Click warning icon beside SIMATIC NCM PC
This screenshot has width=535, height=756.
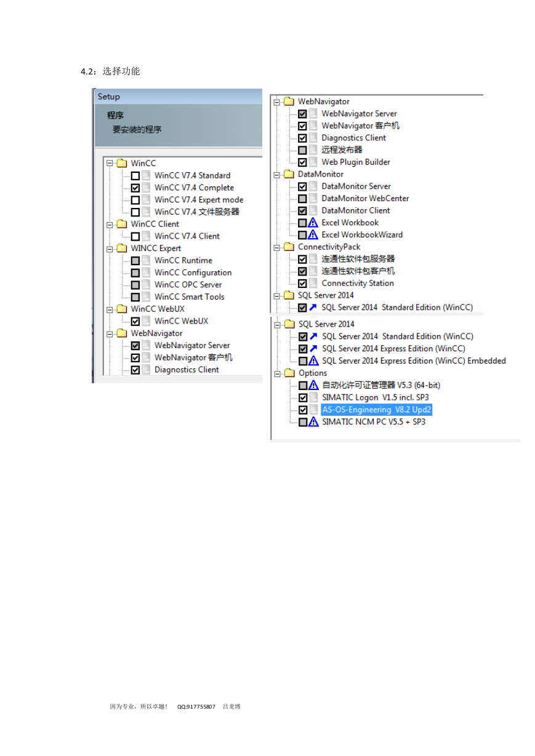(314, 421)
